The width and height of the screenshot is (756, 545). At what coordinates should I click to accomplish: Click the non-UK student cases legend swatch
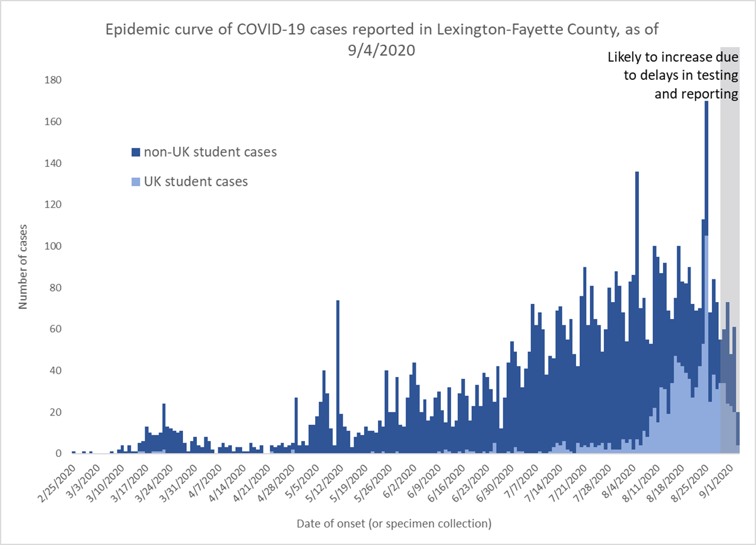pos(135,152)
